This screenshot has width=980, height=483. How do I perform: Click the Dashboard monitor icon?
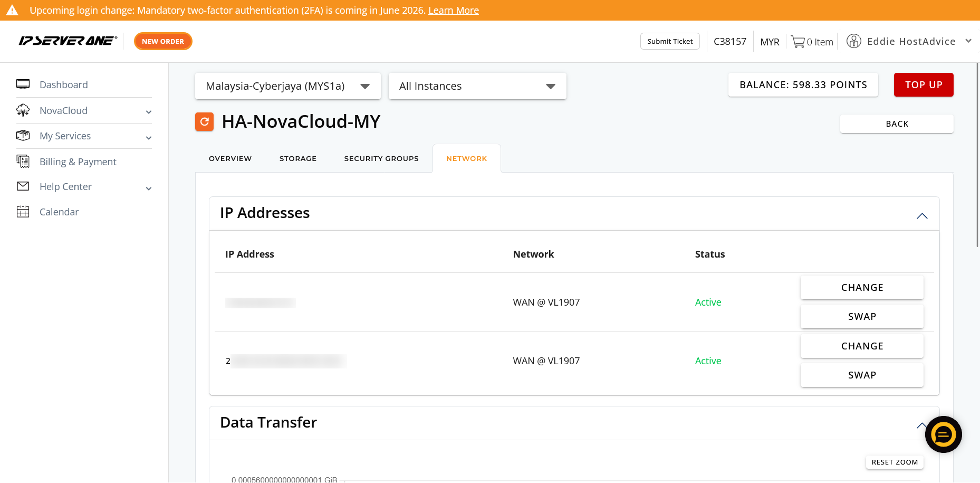tap(23, 84)
